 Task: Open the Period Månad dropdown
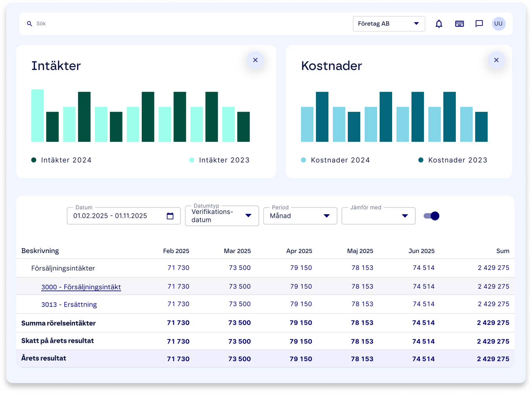click(300, 216)
